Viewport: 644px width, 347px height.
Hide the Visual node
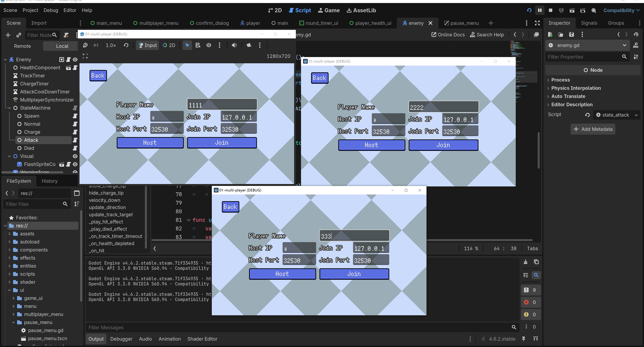point(75,156)
